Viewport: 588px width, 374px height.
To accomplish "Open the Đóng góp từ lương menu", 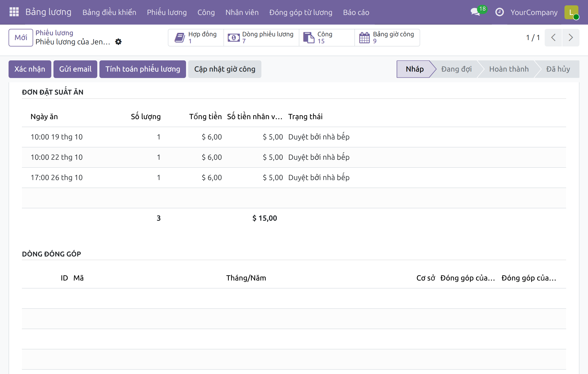I will pos(301,12).
